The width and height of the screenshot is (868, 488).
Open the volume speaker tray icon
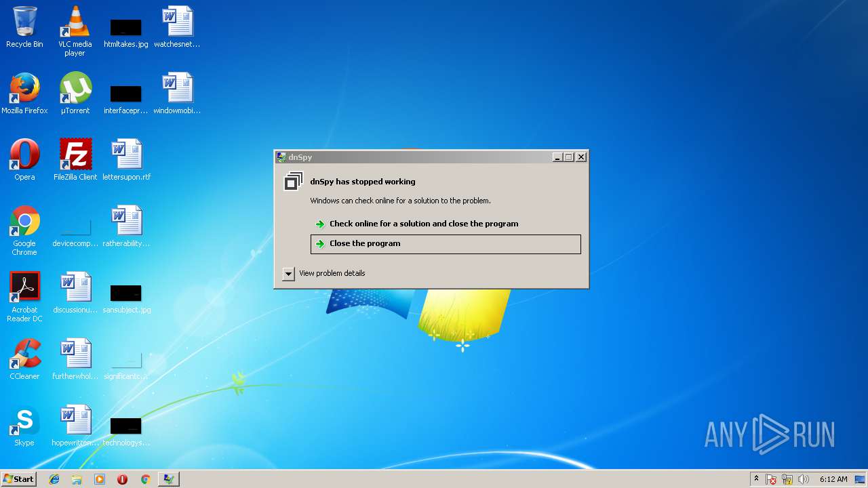[804, 479]
